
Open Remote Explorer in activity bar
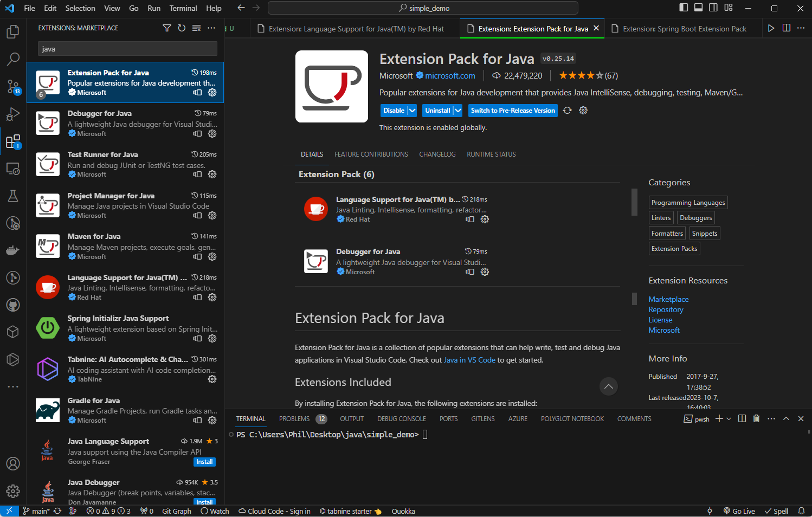(x=13, y=169)
